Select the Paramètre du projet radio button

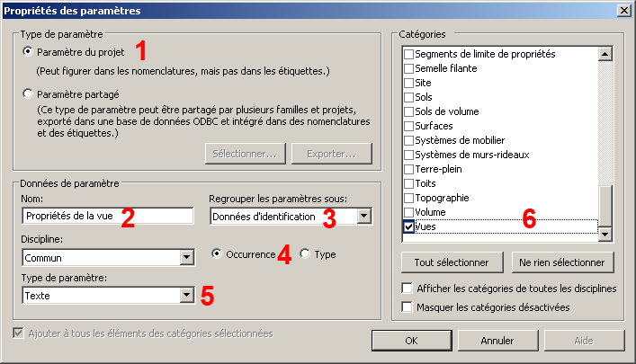point(28,53)
